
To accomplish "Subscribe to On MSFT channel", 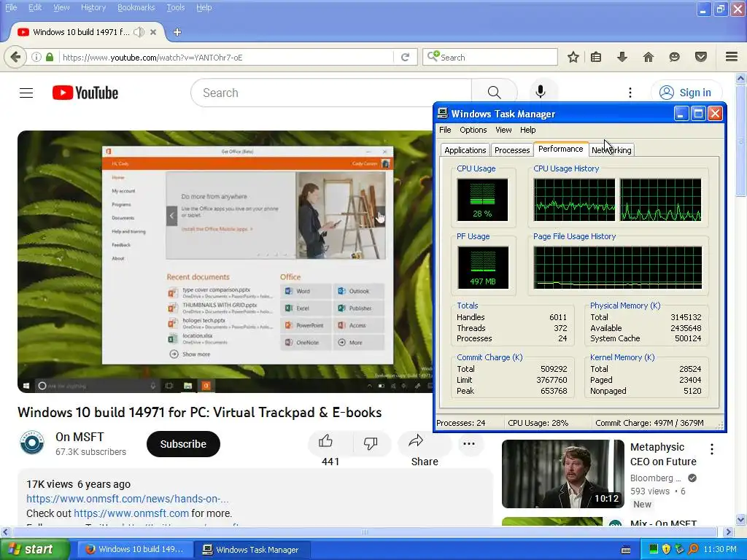I will tap(183, 444).
